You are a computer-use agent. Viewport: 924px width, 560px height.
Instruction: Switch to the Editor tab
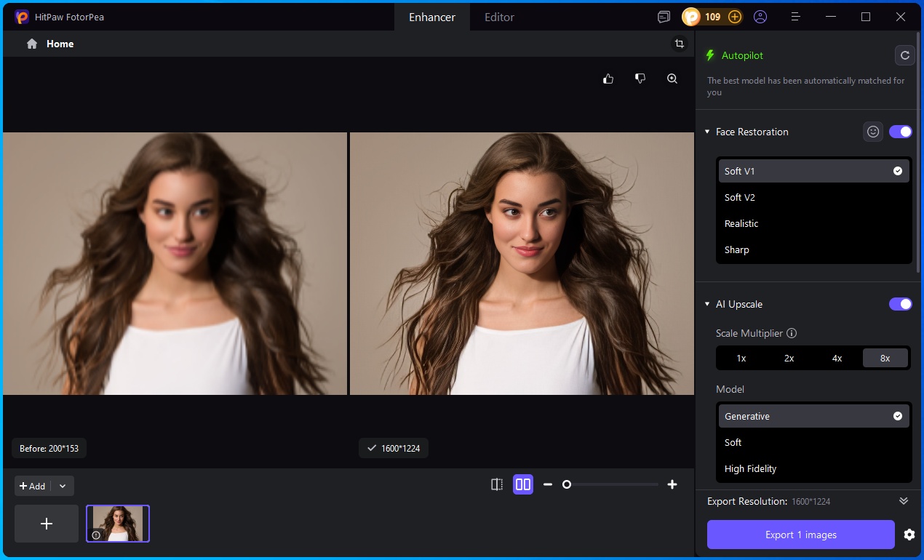point(499,17)
